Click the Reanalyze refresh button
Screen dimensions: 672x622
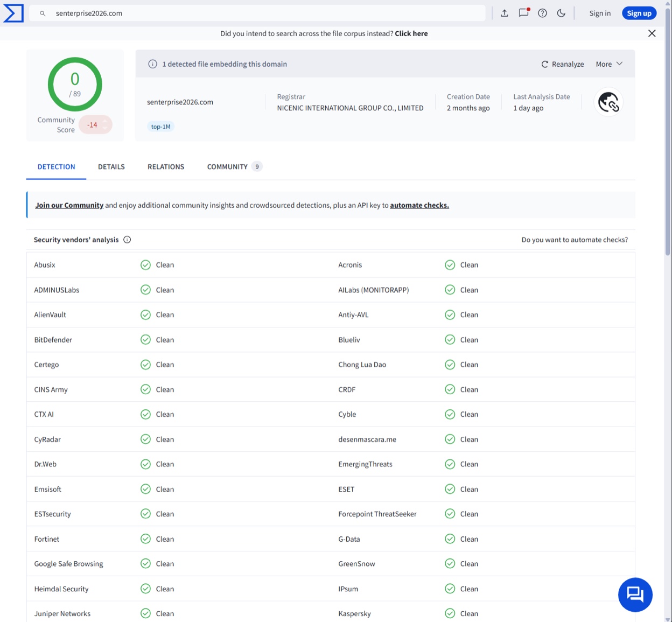(x=562, y=64)
